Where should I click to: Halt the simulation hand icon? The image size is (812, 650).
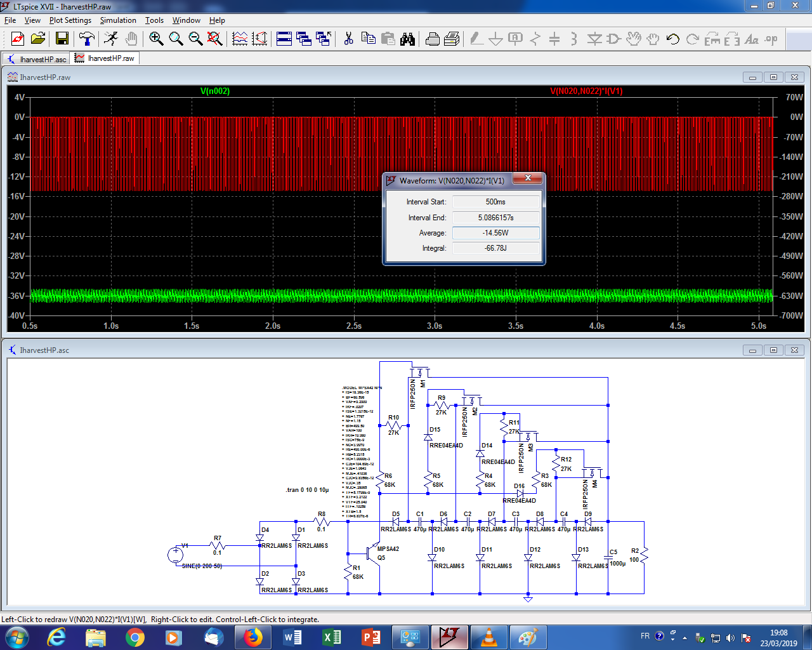[x=131, y=39]
